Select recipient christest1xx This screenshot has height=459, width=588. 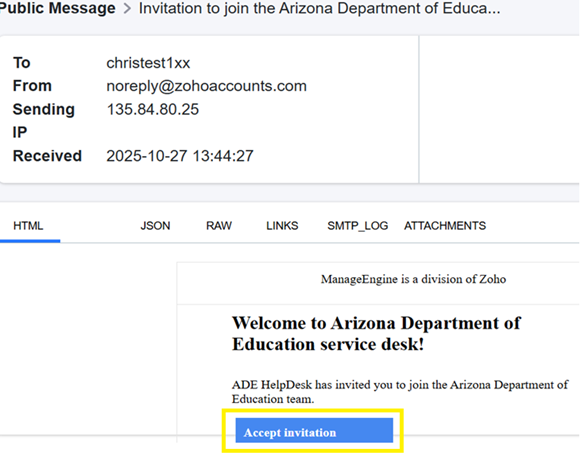point(148,63)
